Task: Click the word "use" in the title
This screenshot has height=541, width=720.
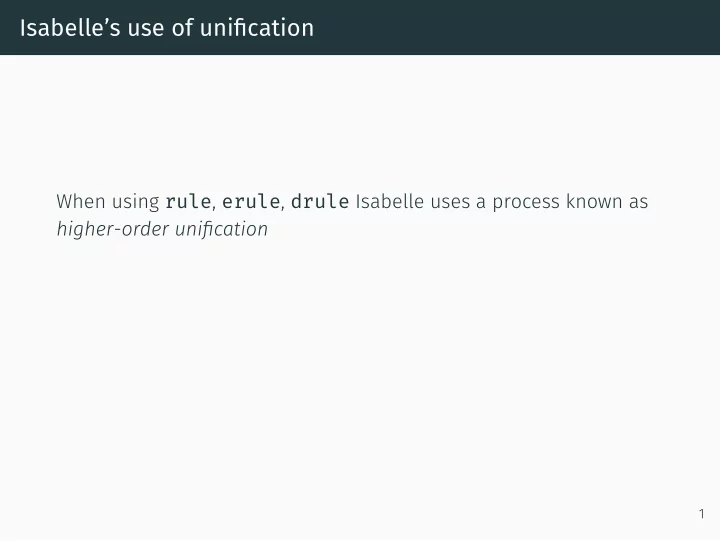Action: tap(146, 29)
